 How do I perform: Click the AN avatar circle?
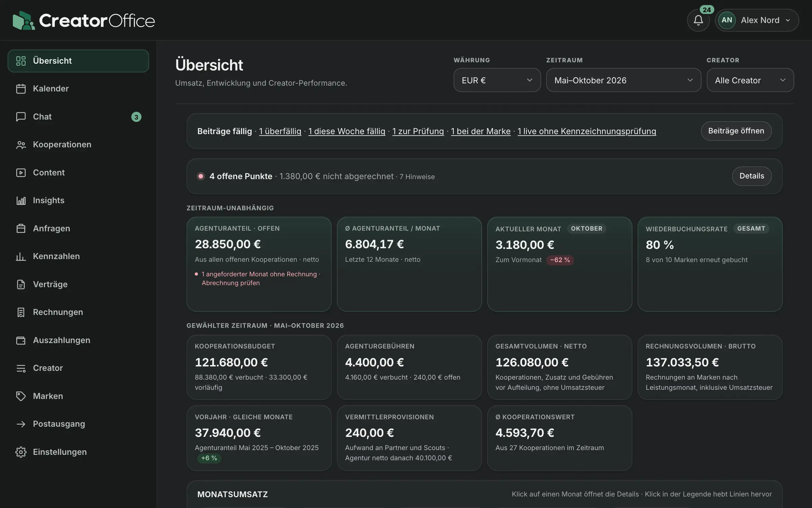(x=727, y=20)
